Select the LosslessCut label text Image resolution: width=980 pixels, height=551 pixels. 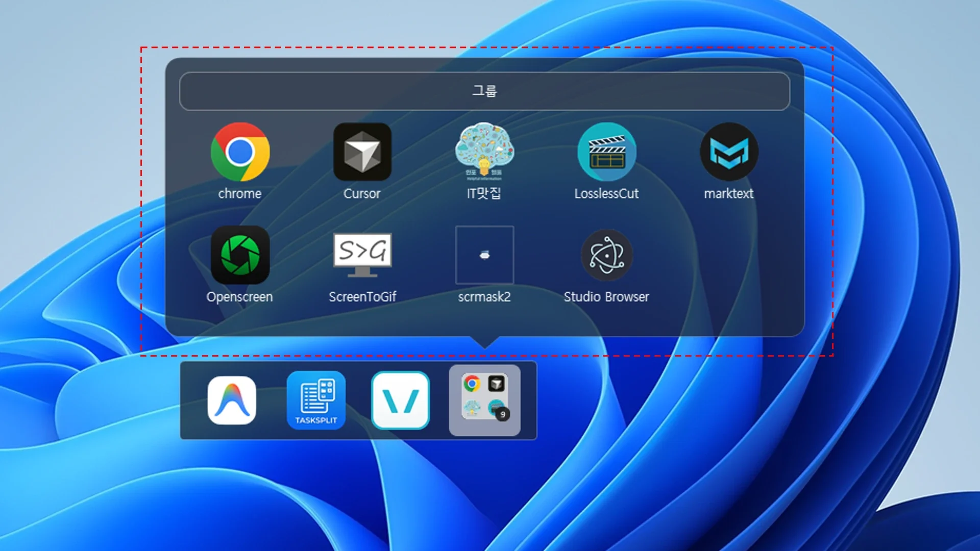[606, 194]
